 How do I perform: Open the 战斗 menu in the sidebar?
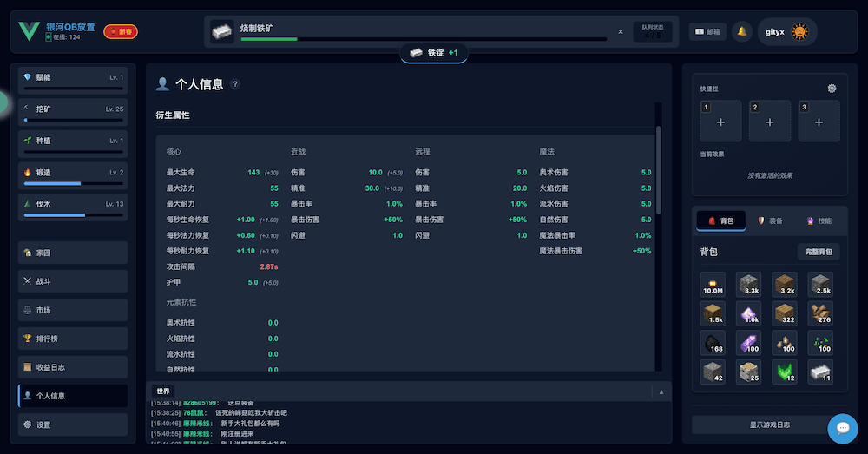tap(73, 281)
